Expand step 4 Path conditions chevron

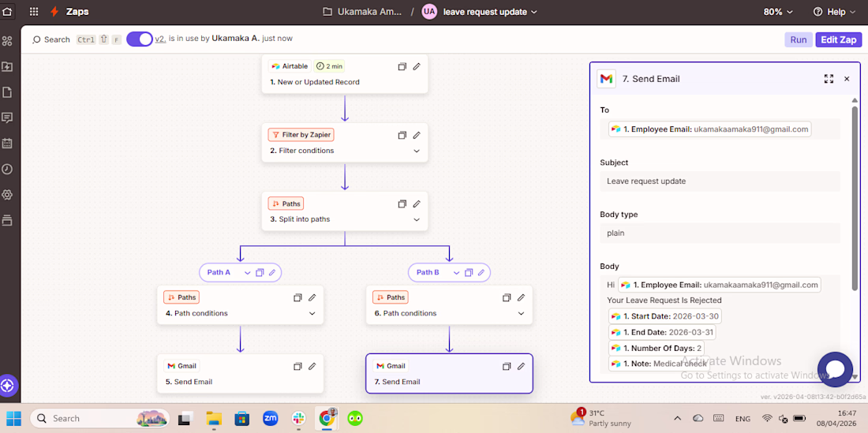(312, 314)
